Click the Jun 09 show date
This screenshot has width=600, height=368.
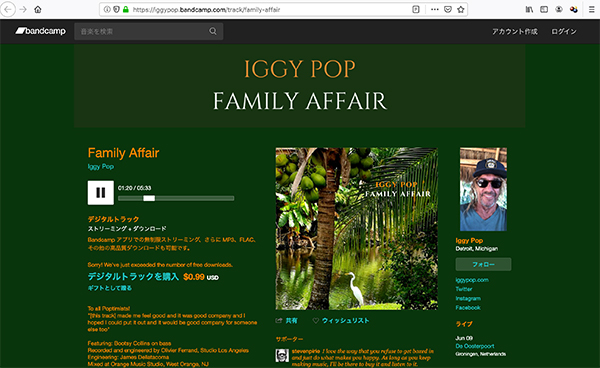click(464, 338)
